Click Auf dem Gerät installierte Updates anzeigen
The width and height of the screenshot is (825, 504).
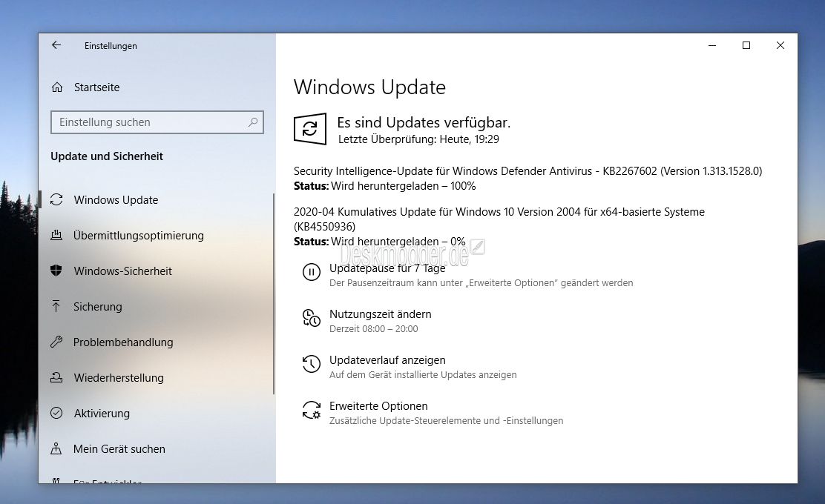tap(423, 375)
